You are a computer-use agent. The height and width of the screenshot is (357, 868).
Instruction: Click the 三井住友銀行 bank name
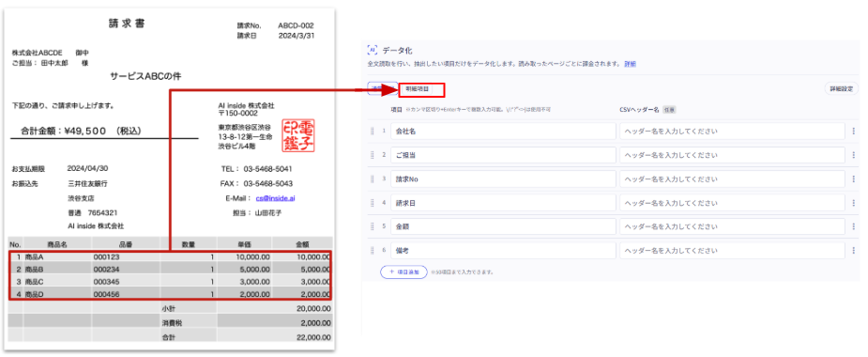pyautogui.click(x=87, y=183)
